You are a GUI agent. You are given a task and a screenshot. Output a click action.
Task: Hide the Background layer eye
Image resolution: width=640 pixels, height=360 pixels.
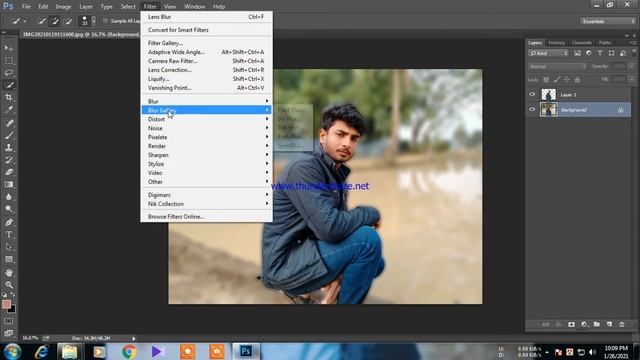pyautogui.click(x=532, y=109)
